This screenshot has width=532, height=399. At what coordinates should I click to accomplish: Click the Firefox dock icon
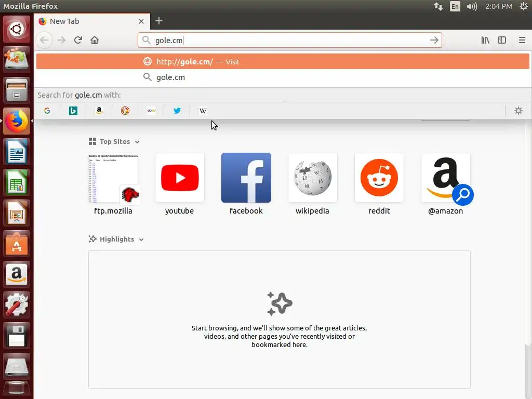17,121
